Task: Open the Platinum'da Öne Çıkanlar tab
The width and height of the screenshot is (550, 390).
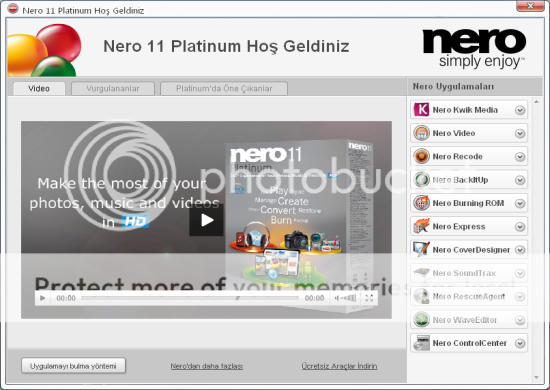Action: pyautogui.click(x=224, y=88)
